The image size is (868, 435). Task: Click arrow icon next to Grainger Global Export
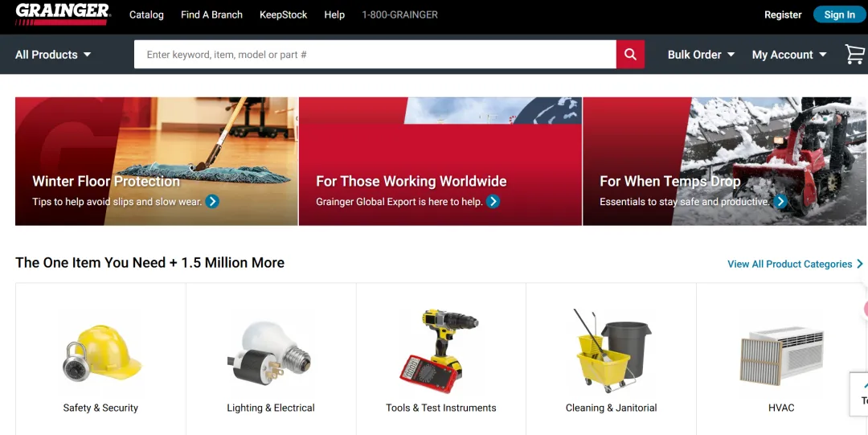(493, 201)
